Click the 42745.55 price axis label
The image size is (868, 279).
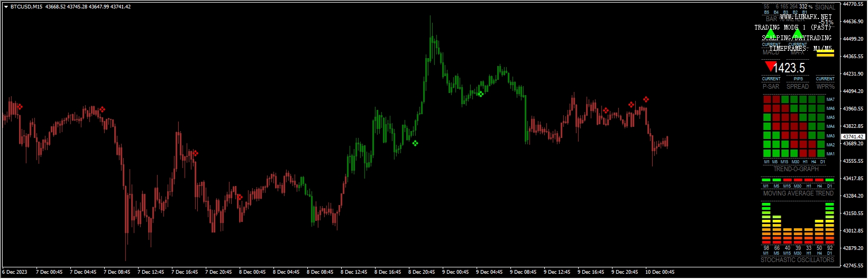pyautogui.click(x=853, y=265)
